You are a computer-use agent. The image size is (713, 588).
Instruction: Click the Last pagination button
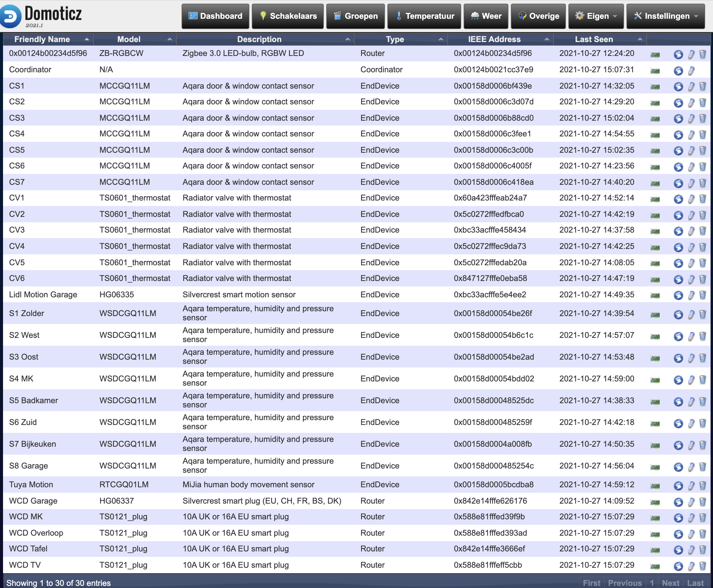point(695,583)
